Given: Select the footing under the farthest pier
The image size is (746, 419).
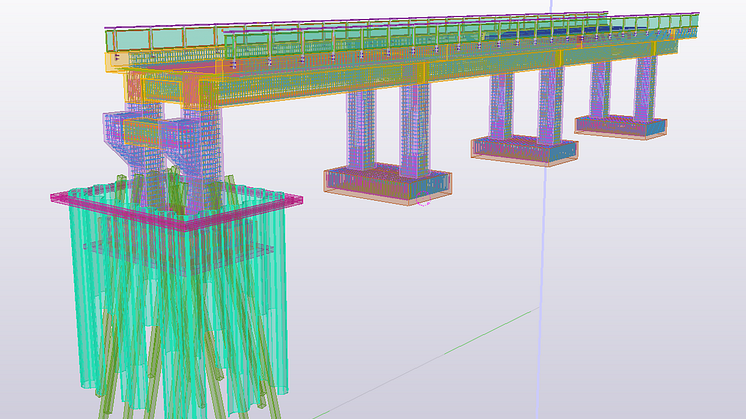Looking at the screenshot, I should [x=621, y=127].
